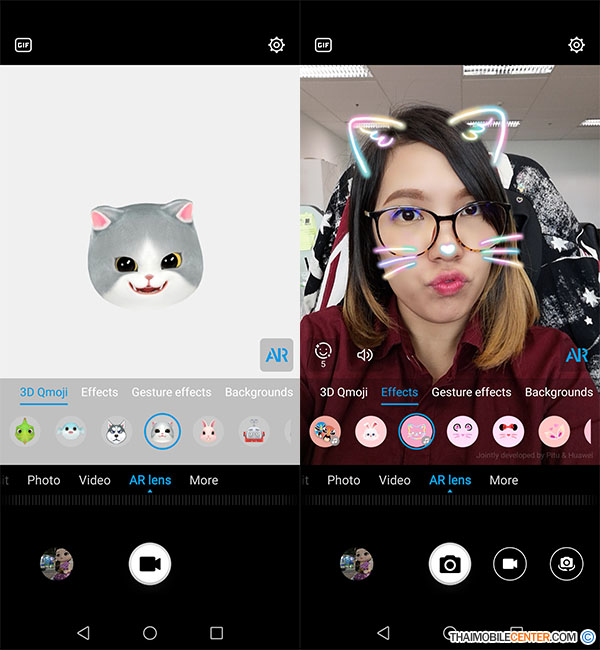
Task: Switch to Photo mode on left screen
Action: pyautogui.click(x=44, y=480)
